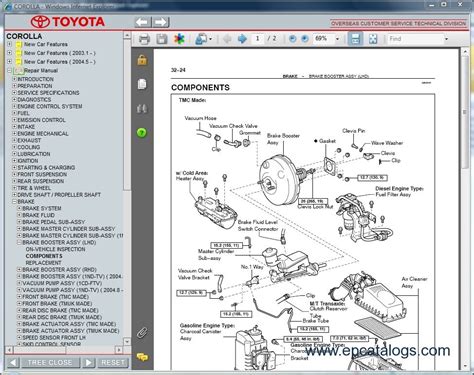Open the attachments paperclip panel
The image size is (474, 375).
point(142,332)
